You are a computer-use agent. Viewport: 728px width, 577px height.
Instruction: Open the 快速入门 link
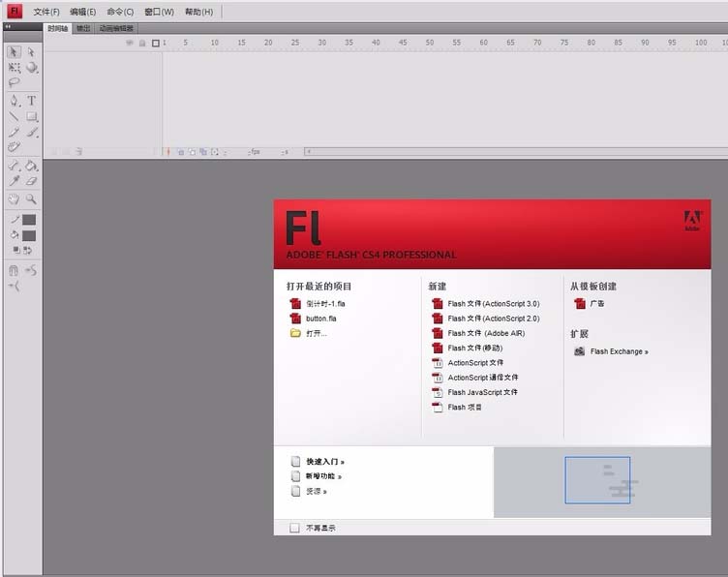point(318,462)
